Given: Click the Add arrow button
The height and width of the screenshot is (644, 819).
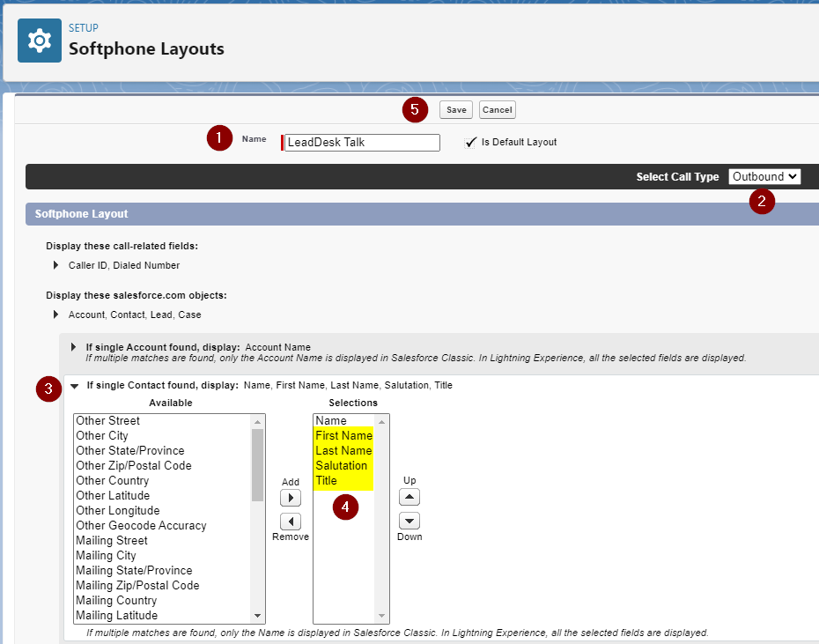Looking at the screenshot, I should click(291, 498).
